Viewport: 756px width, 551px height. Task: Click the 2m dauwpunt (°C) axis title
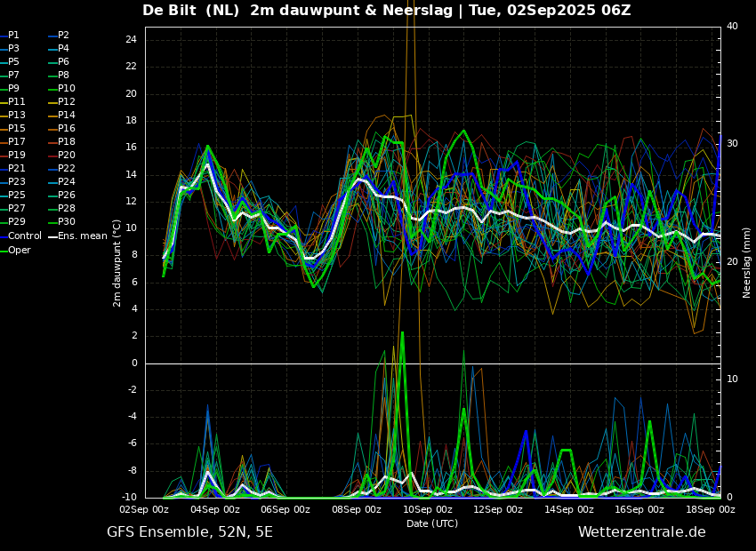pos(117,262)
